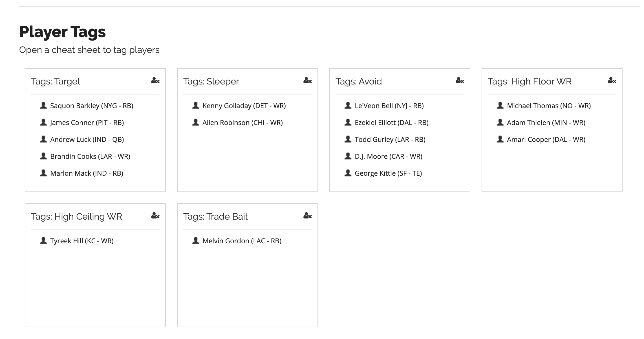Viewport: 644px width, 339px height.
Task: Click remove-players icon in Target tag card
Action: coord(155,81)
